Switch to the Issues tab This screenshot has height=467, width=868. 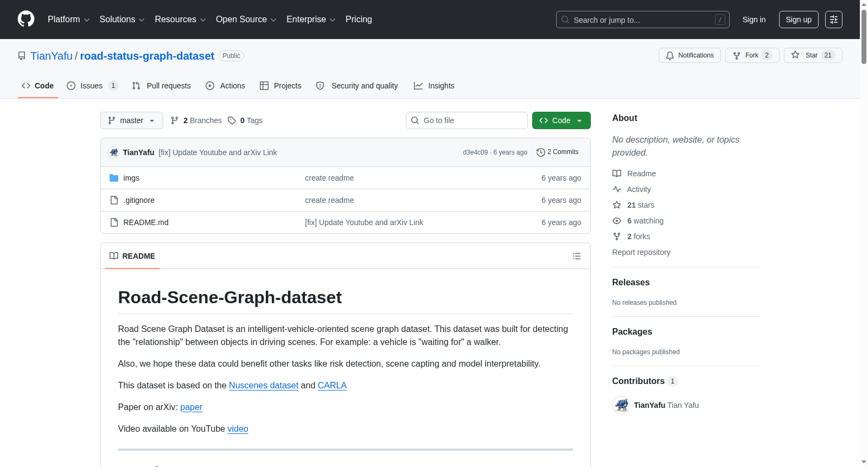pyautogui.click(x=92, y=86)
